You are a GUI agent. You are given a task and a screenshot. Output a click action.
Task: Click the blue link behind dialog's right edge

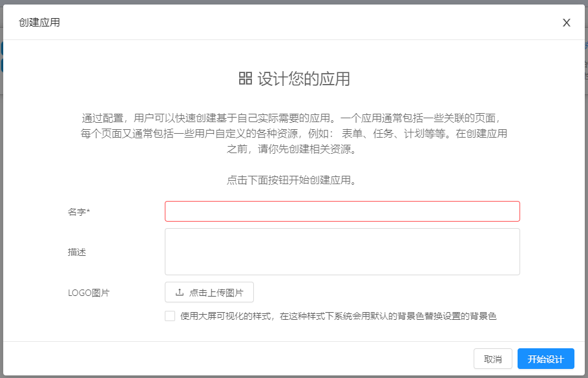[585, 46]
